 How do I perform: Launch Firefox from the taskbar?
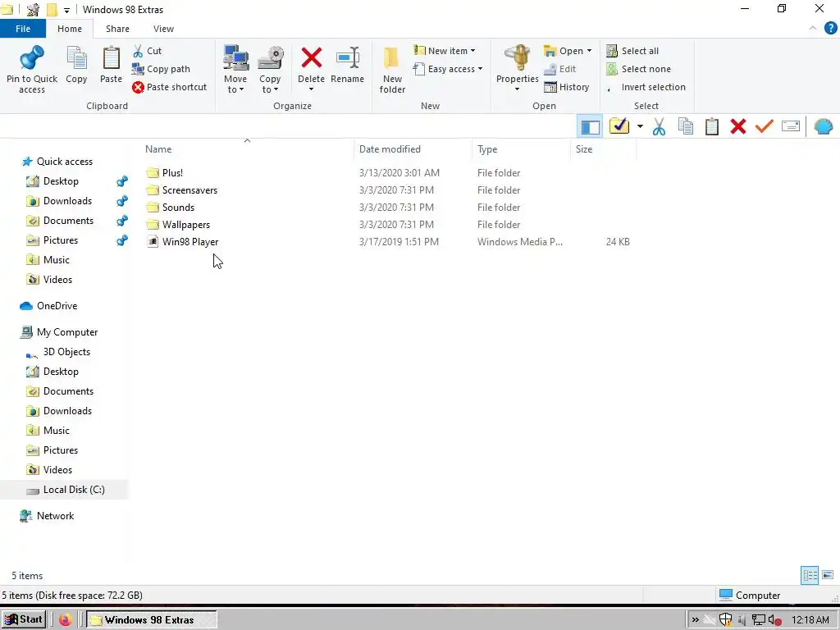[66, 620]
